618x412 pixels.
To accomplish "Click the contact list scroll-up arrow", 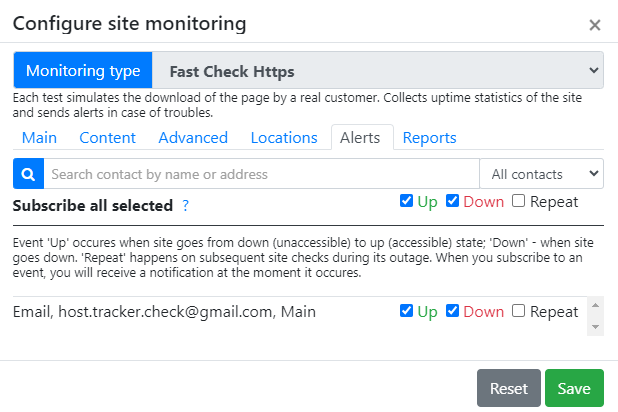I will pyautogui.click(x=596, y=305).
